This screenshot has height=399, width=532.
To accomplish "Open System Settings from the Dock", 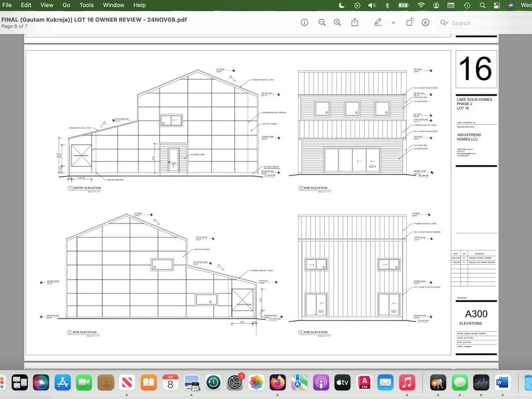I will (x=235, y=382).
